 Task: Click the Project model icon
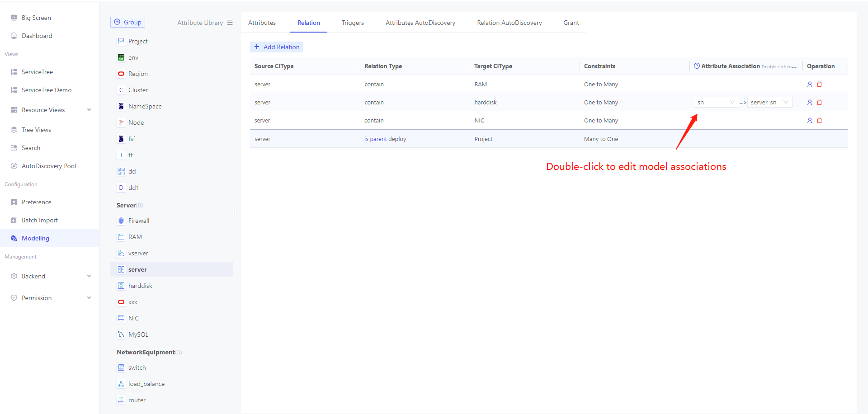pyautogui.click(x=121, y=41)
